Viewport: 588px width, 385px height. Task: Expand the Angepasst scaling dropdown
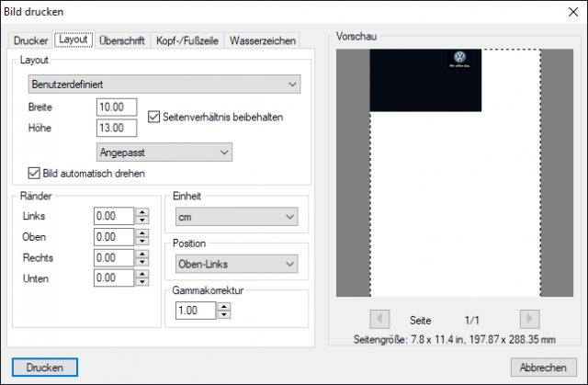tap(164, 153)
